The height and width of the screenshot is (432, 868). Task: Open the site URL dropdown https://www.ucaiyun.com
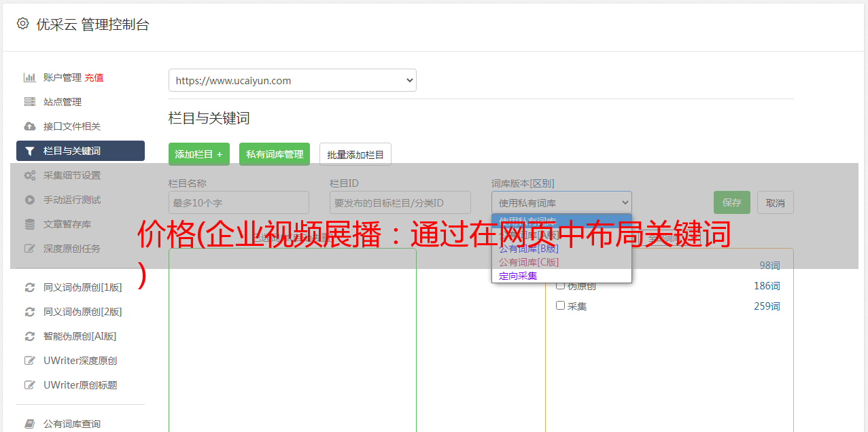click(292, 80)
